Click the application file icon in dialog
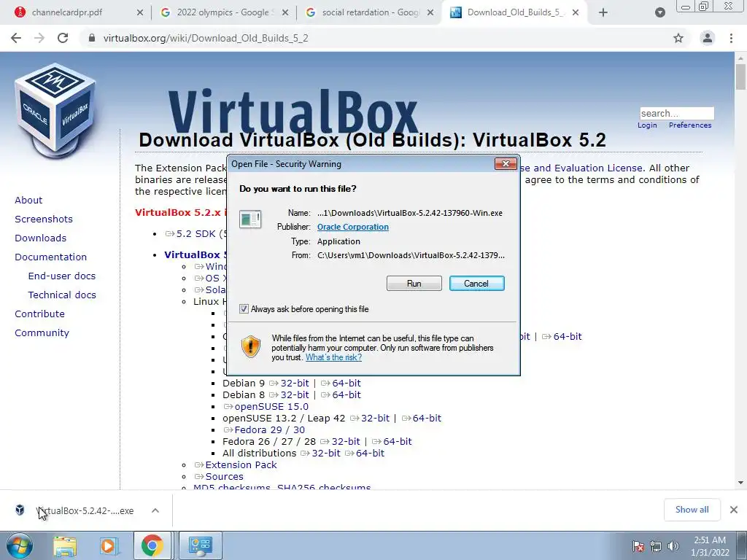This screenshot has height=560, width=747. [x=250, y=219]
